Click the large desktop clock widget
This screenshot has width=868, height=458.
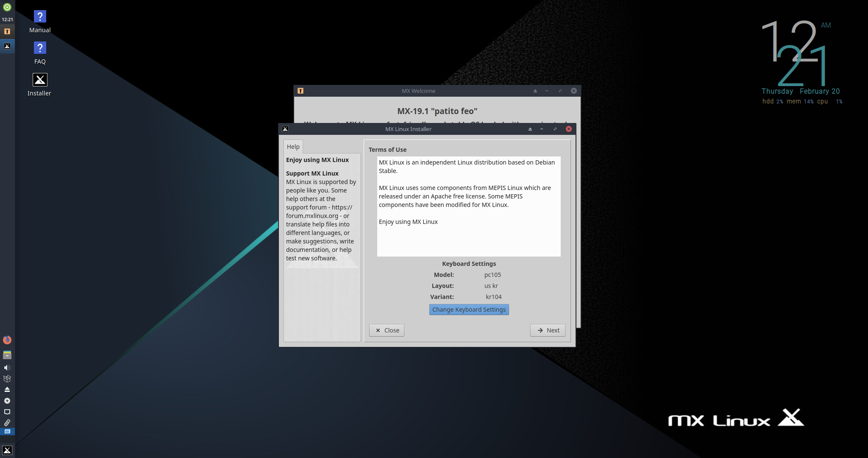coord(797,53)
